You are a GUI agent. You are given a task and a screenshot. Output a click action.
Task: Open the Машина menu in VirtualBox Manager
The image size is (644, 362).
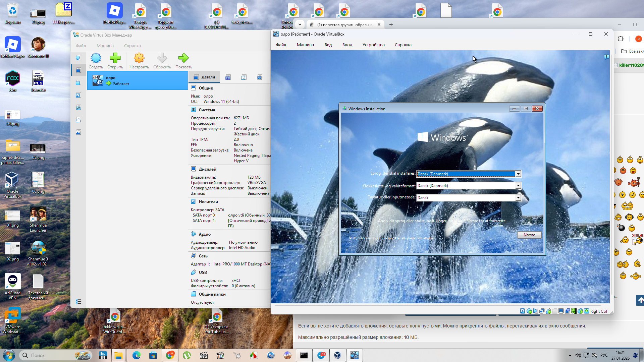[105, 46]
